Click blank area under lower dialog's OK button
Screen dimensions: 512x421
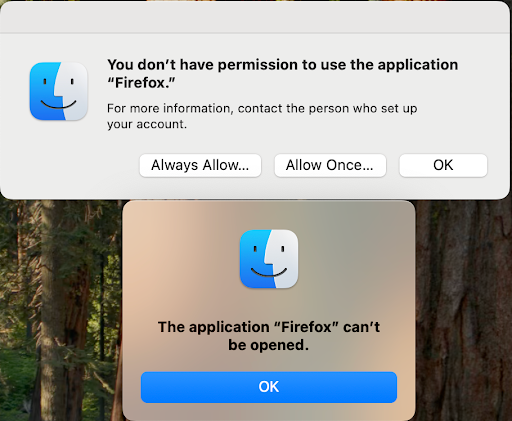[269, 412]
